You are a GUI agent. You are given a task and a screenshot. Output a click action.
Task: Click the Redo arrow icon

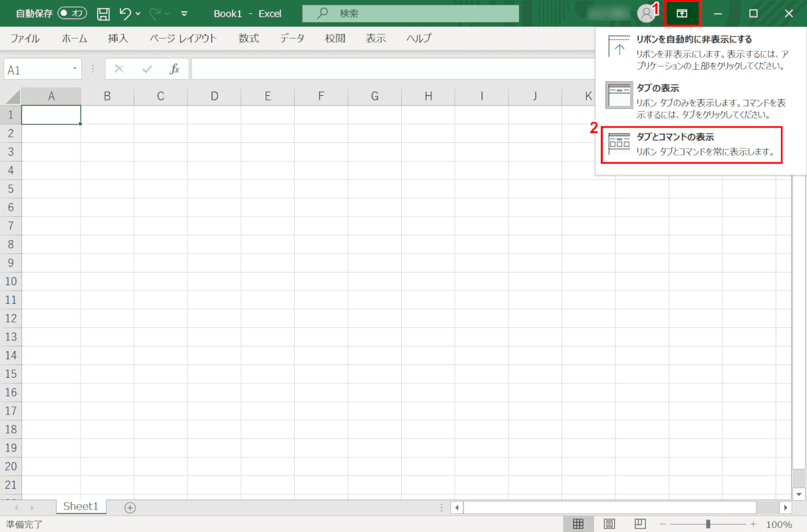click(155, 13)
